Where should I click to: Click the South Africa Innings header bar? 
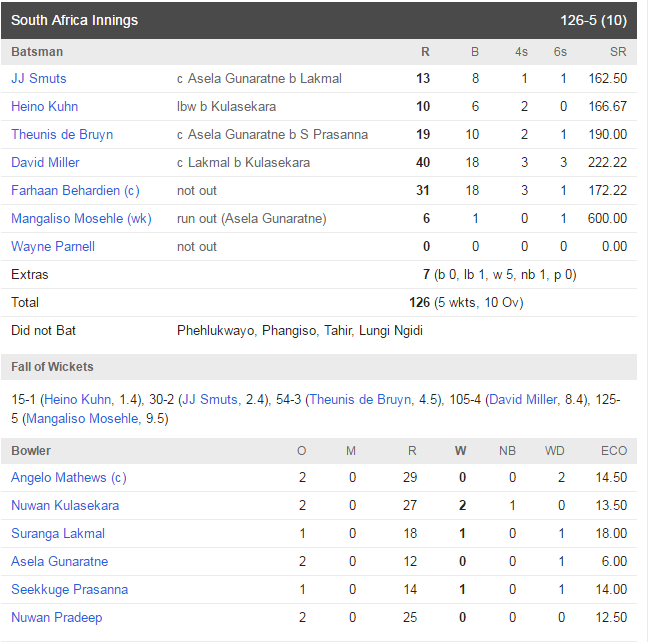coord(318,20)
